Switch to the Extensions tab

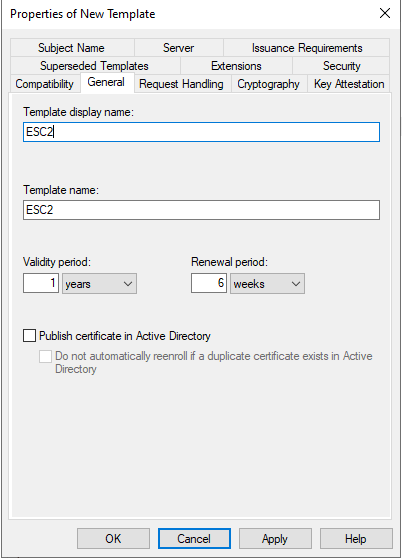(x=236, y=66)
